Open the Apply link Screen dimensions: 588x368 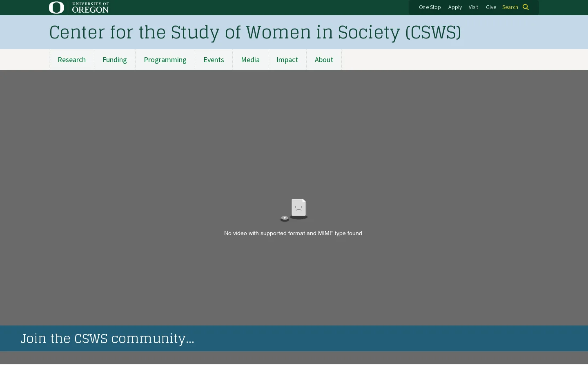coord(455,7)
